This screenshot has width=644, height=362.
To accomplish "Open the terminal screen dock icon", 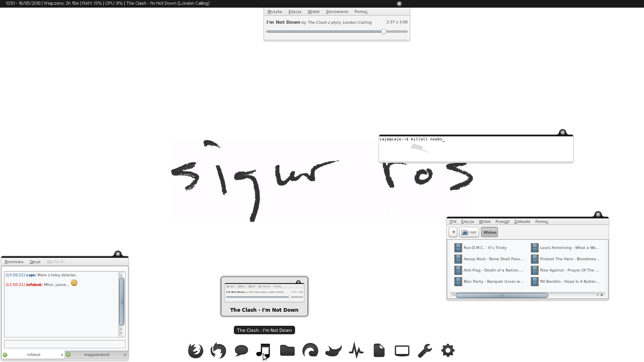I will click(402, 351).
